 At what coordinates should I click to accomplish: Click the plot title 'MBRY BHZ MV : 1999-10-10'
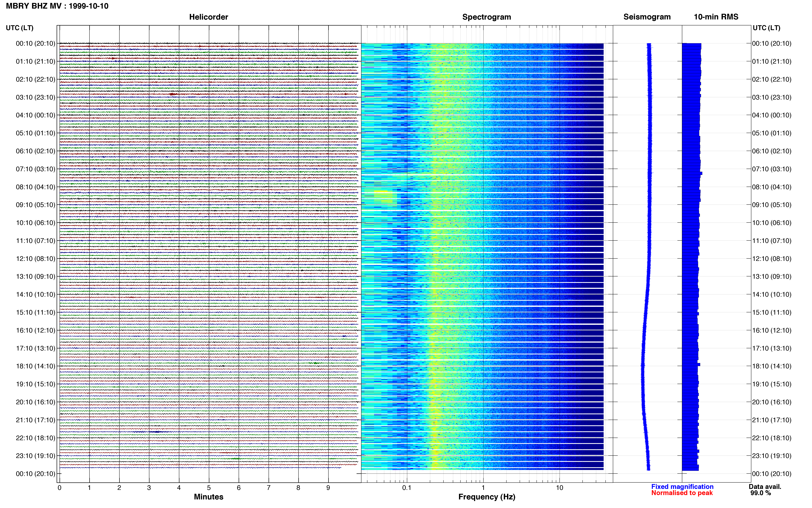click(57, 6)
